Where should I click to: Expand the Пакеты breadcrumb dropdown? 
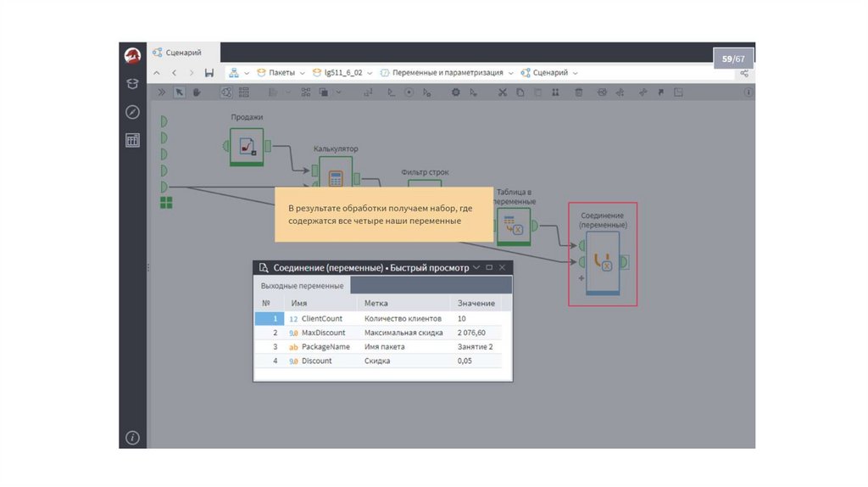(x=303, y=73)
